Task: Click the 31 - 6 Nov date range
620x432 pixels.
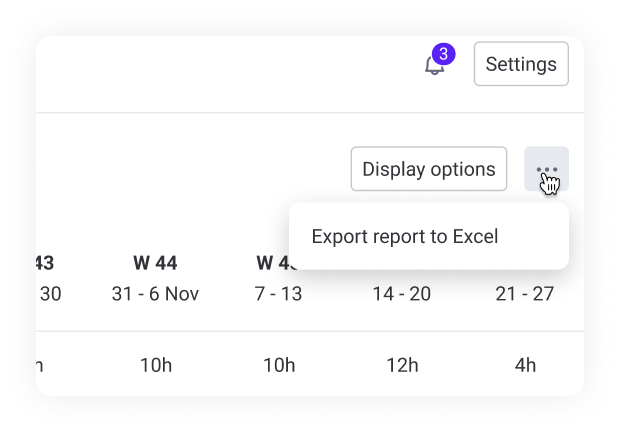Action: tap(155, 294)
